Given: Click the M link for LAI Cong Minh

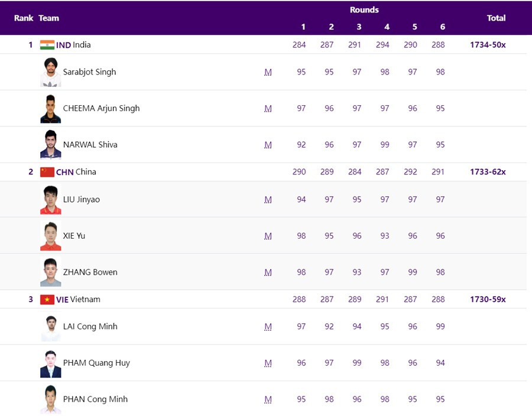Looking at the screenshot, I should 268,327.
